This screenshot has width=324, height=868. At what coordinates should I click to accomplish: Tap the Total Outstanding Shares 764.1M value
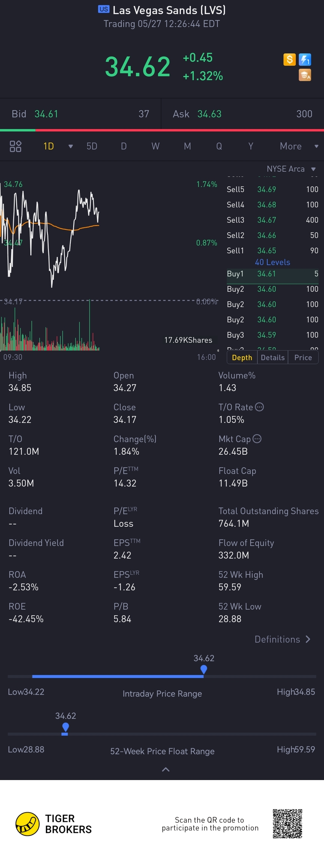[234, 523]
